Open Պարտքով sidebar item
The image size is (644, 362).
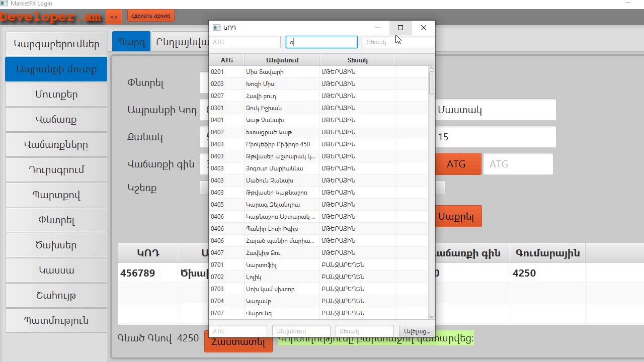(56, 195)
